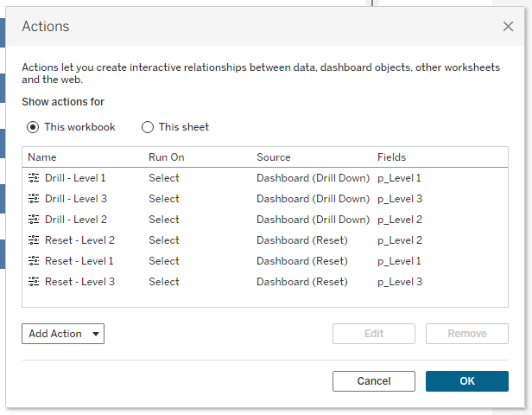The image size is (532, 415).
Task: Click the This sheet label text
Action: (184, 127)
